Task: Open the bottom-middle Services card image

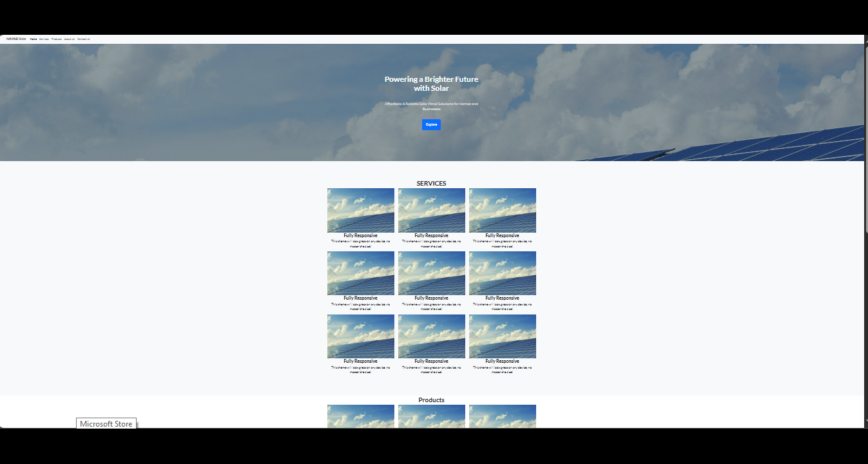Action: [x=432, y=336]
